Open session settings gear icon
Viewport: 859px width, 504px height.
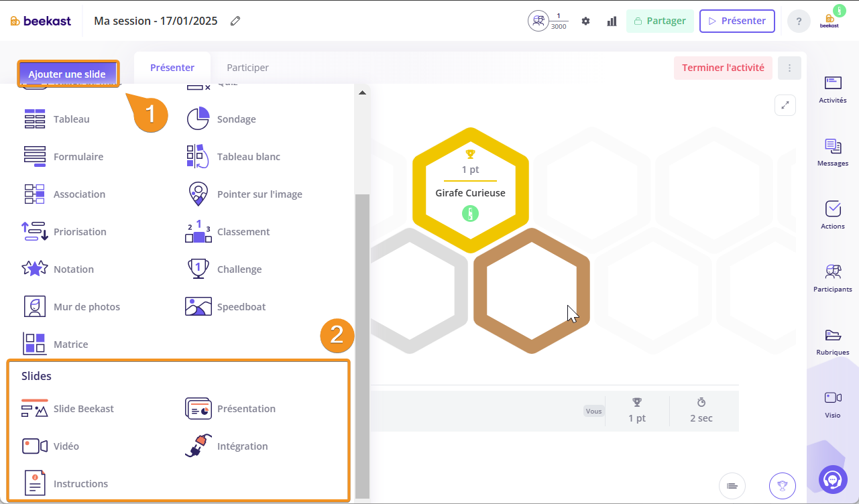585,21
